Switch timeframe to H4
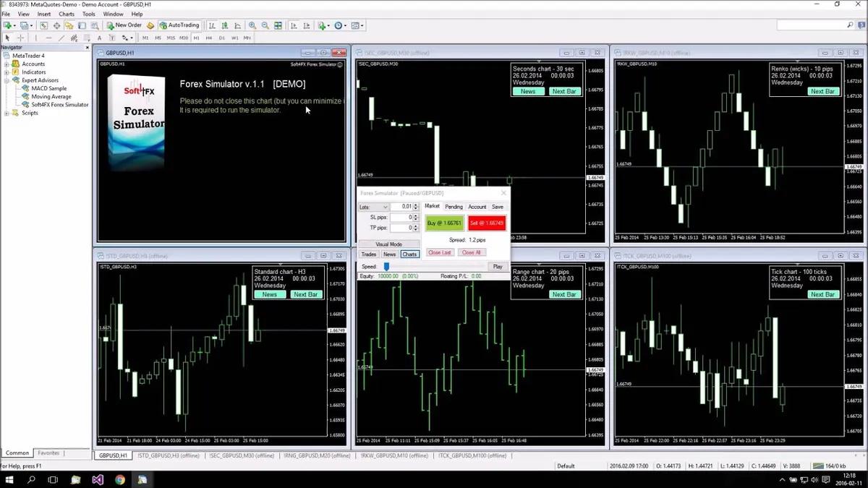 (209, 38)
